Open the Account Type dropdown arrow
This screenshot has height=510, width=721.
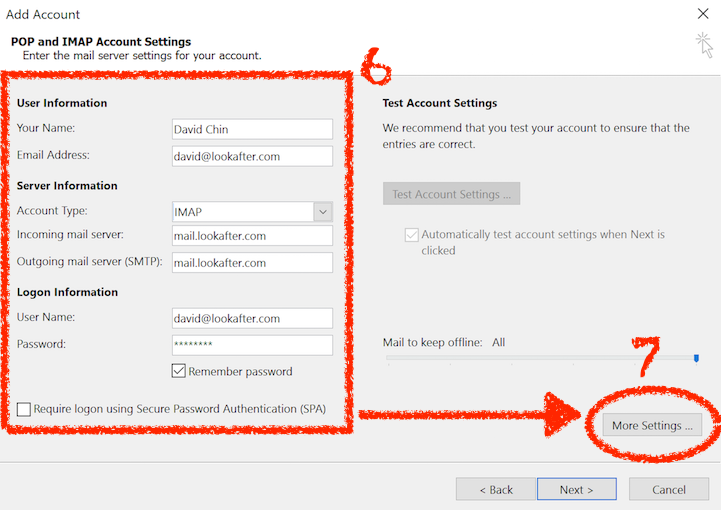[x=322, y=212]
